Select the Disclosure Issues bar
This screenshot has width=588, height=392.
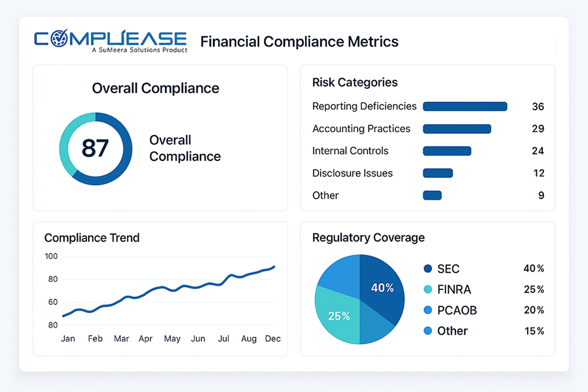[x=438, y=173]
